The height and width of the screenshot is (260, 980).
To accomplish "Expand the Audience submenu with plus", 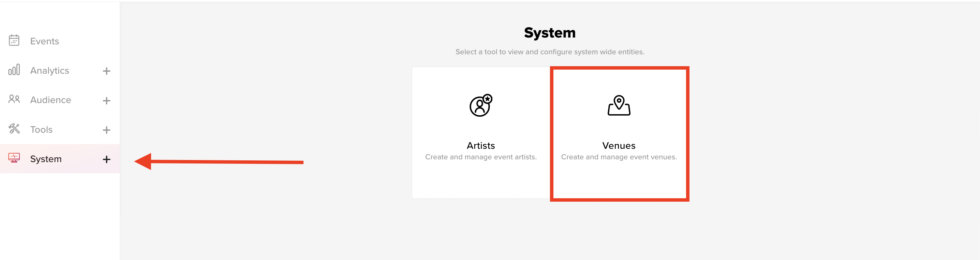I will tap(106, 101).
